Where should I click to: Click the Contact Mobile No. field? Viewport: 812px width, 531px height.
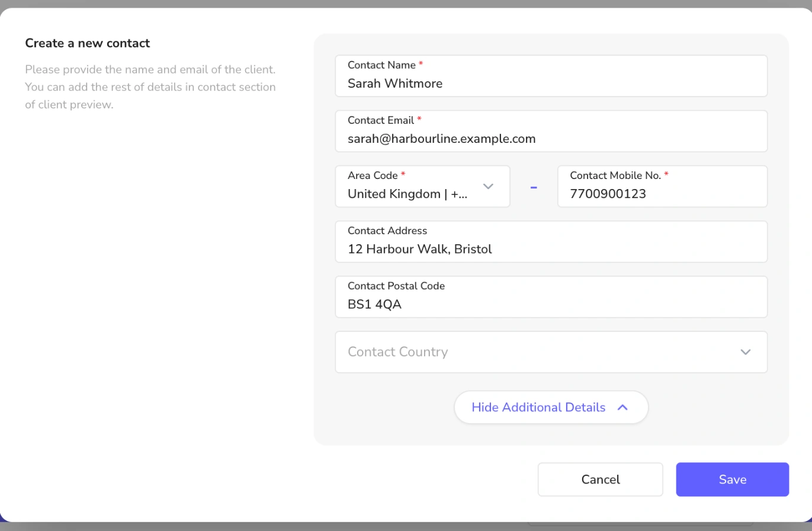pyautogui.click(x=662, y=186)
